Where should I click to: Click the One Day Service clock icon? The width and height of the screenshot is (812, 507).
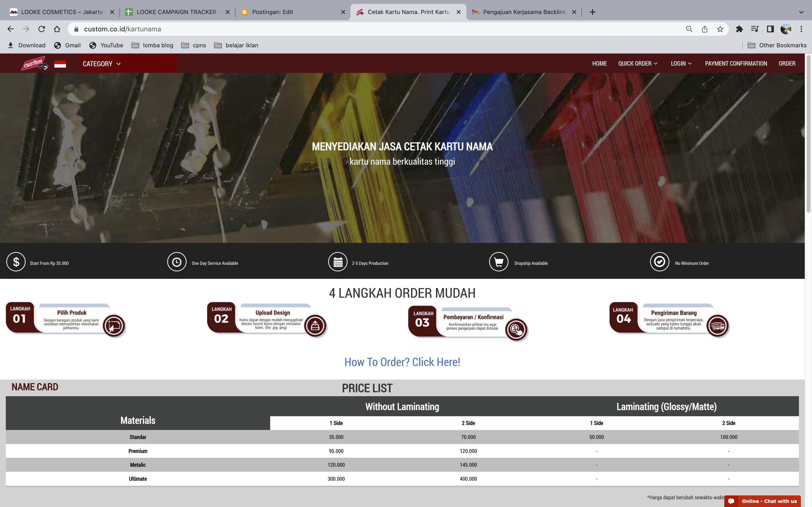point(177,262)
